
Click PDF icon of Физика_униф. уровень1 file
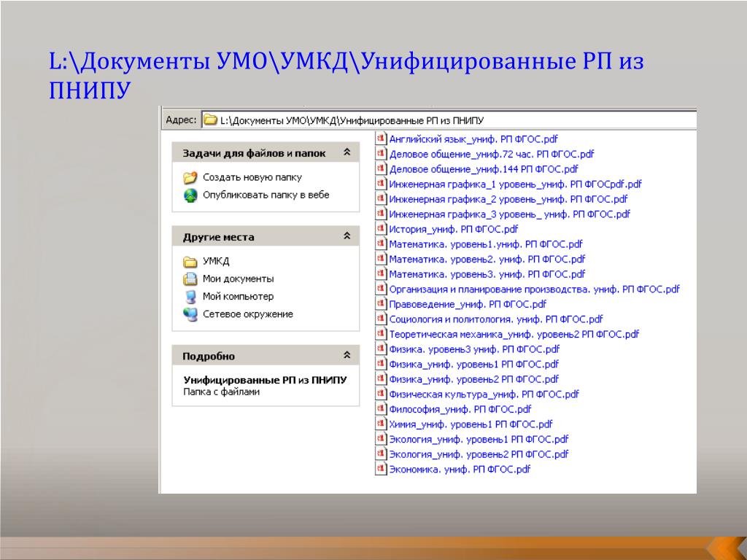(x=381, y=363)
